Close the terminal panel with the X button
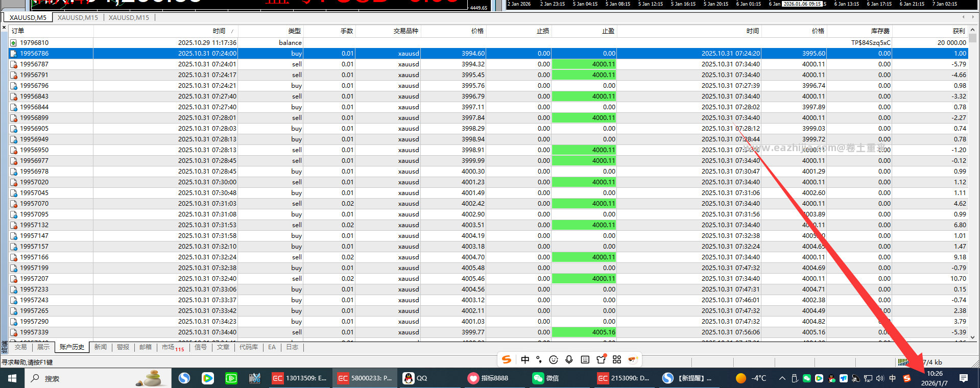The width and height of the screenshot is (980, 388). 4,27
